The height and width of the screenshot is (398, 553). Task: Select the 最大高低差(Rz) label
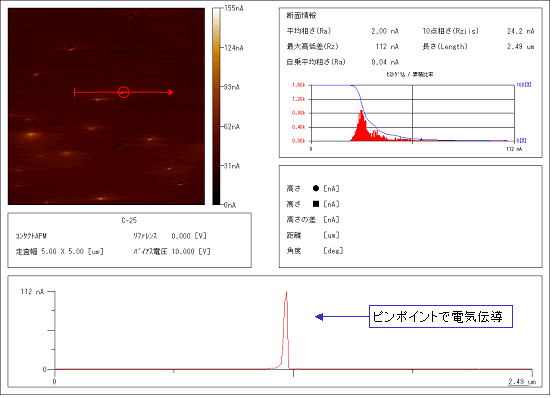(x=312, y=47)
